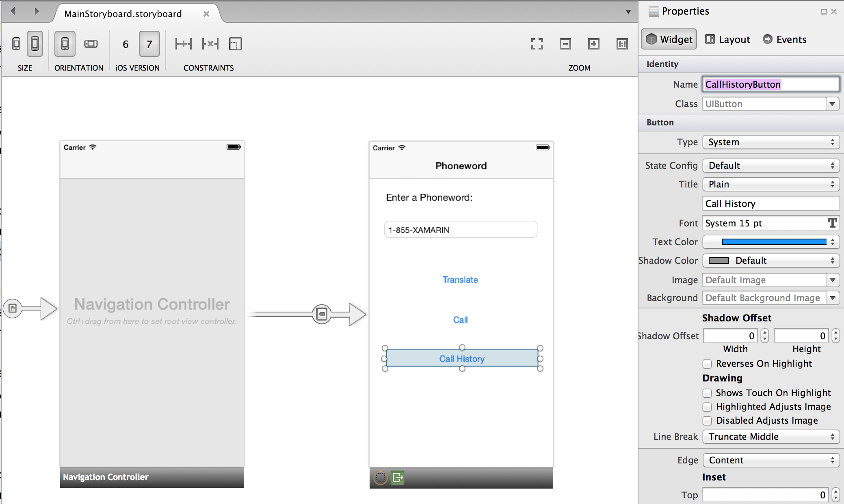Image resolution: width=844 pixels, height=504 pixels.
Task: Open the Events tab
Action: pos(784,39)
